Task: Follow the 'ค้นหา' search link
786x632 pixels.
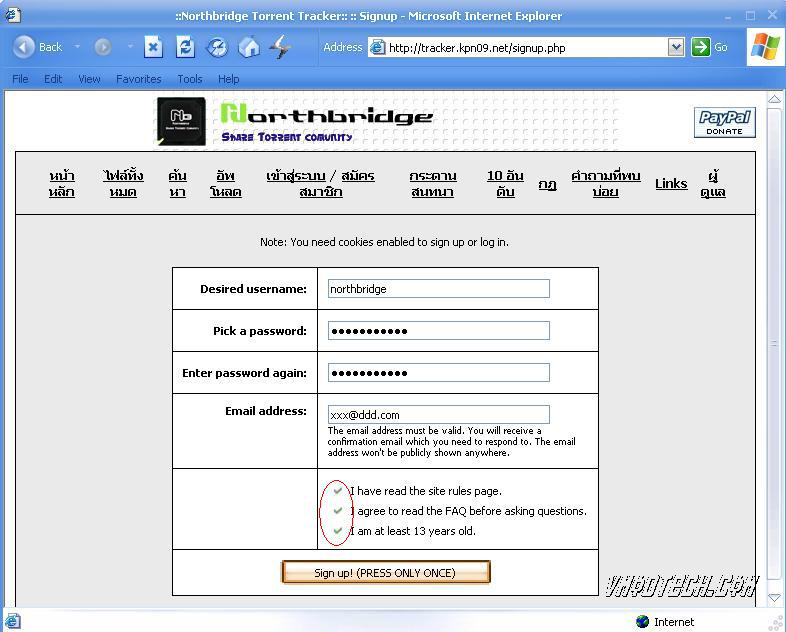Action: tap(177, 183)
